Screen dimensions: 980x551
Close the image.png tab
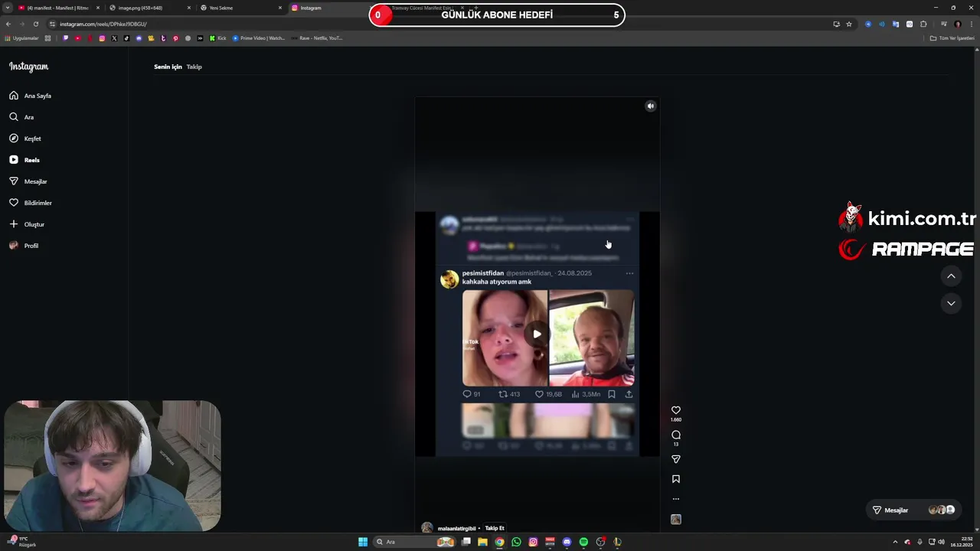pos(189,8)
